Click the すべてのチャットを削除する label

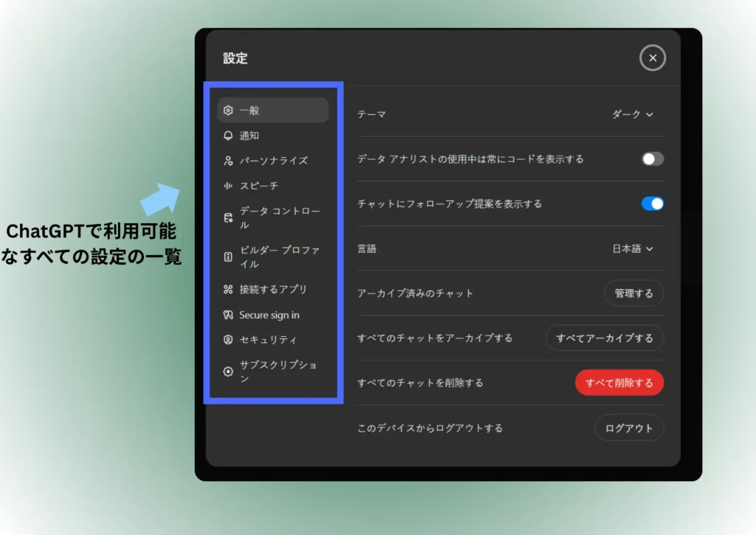coord(420,383)
